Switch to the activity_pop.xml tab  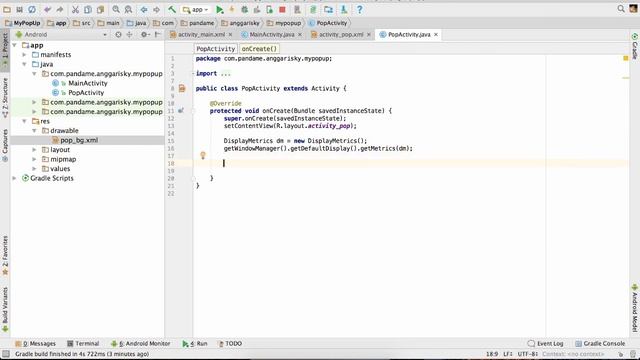coord(341,35)
